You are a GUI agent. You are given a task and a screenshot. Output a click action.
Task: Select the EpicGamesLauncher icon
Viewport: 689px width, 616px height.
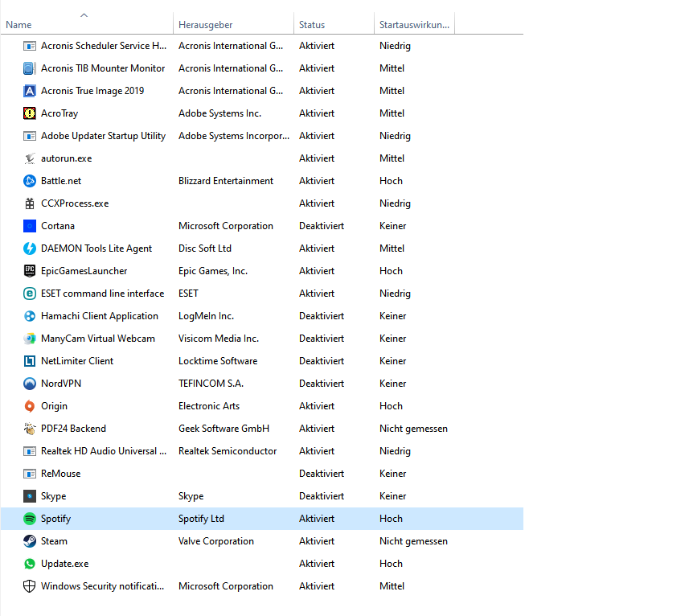pos(30,271)
